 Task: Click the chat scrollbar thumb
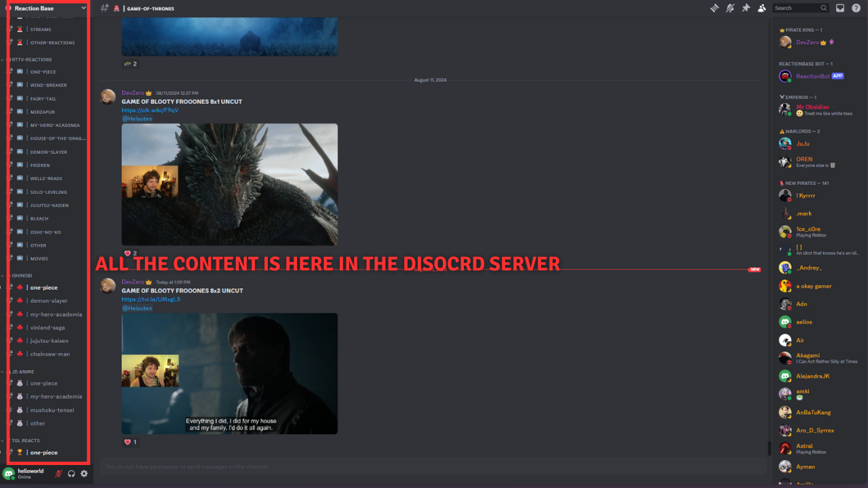pos(769,448)
